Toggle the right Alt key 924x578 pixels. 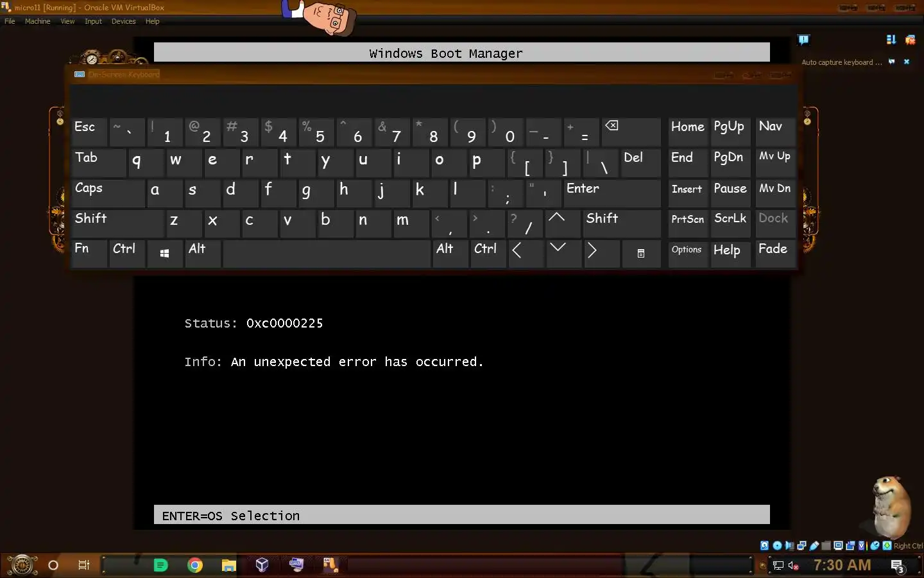(450, 253)
